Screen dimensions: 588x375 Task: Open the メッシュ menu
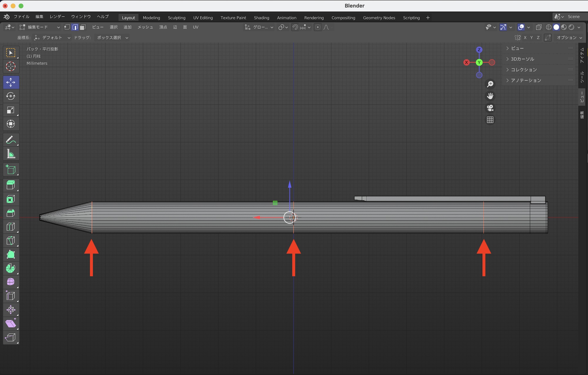pyautogui.click(x=145, y=27)
